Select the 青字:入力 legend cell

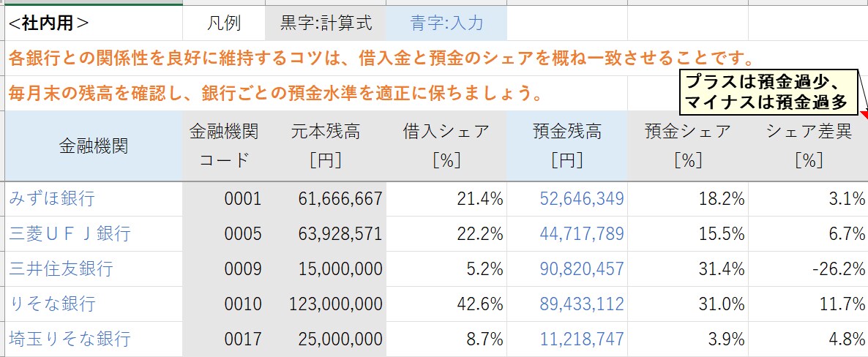446,23
